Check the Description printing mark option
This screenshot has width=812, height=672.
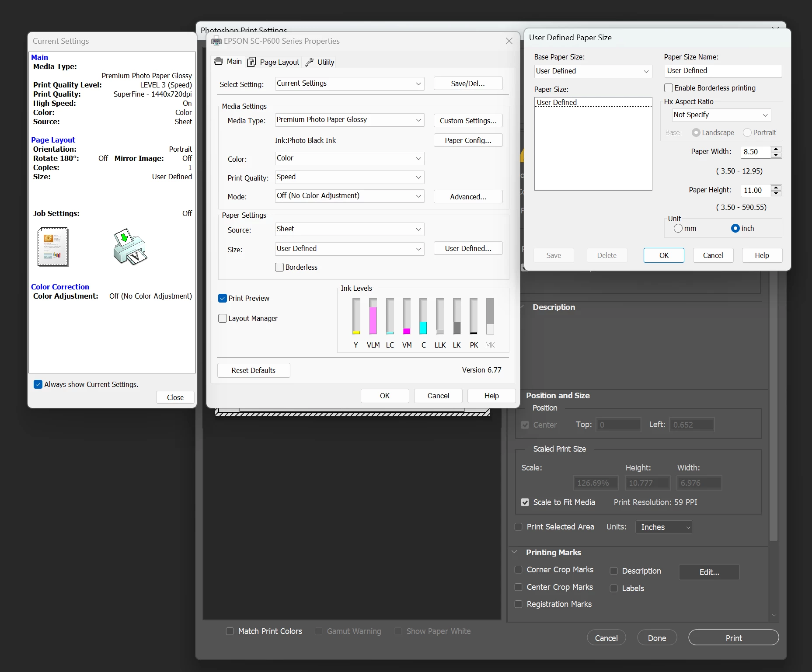coord(614,571)
